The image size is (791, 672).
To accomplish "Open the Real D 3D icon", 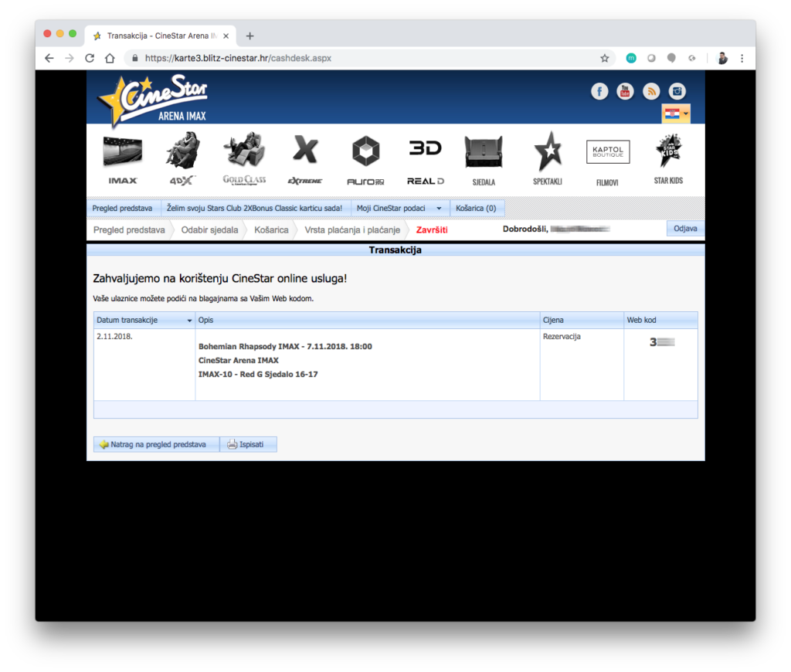I will click(x=426, y=161).
